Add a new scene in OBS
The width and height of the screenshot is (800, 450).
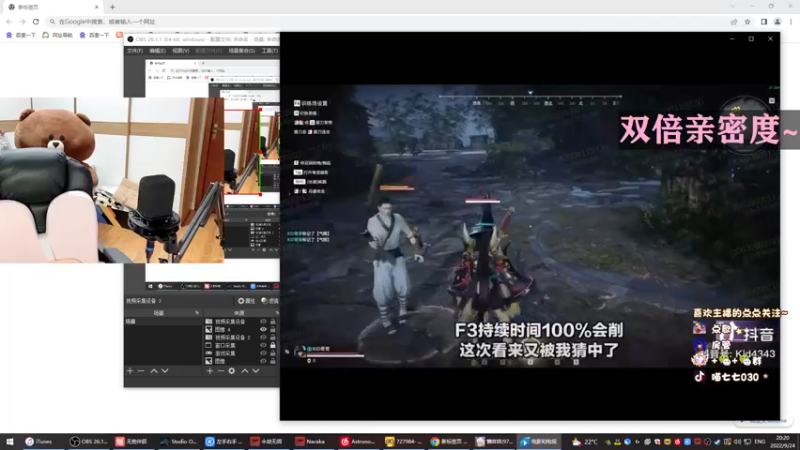[x=130, y=371]
